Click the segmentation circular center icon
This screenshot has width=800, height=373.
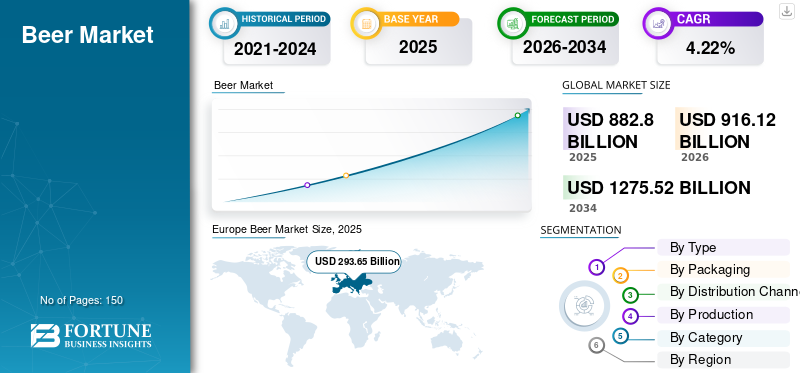(x=584, y=306)
